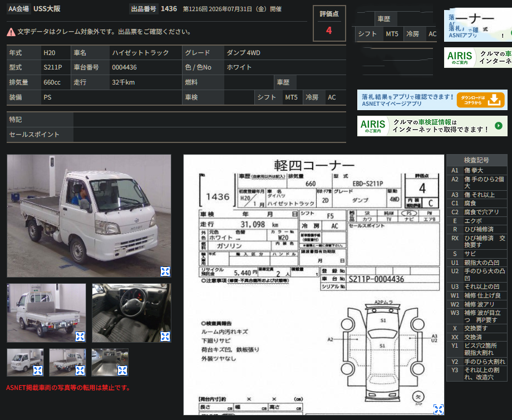Image resolution: width=512 pixels, height=420 pixels.
Task: Expand the main front-view truck photo
Action: point(165,271)
